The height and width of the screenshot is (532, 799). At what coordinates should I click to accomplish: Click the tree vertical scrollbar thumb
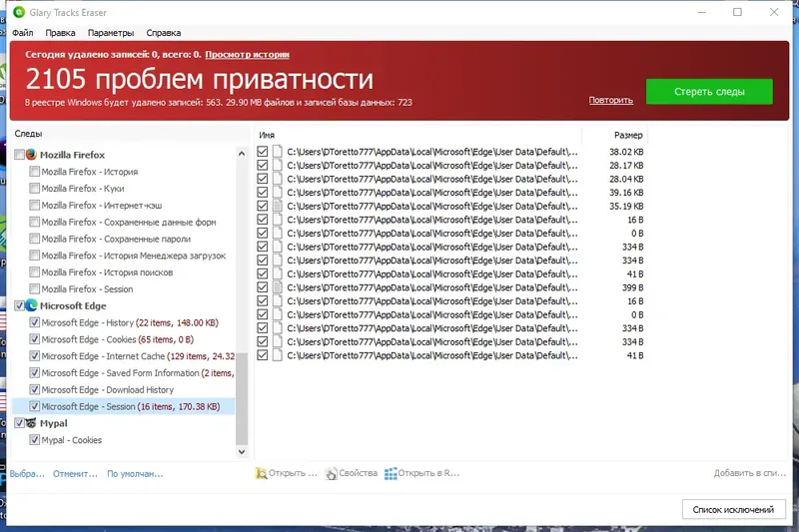pos(242,398)
